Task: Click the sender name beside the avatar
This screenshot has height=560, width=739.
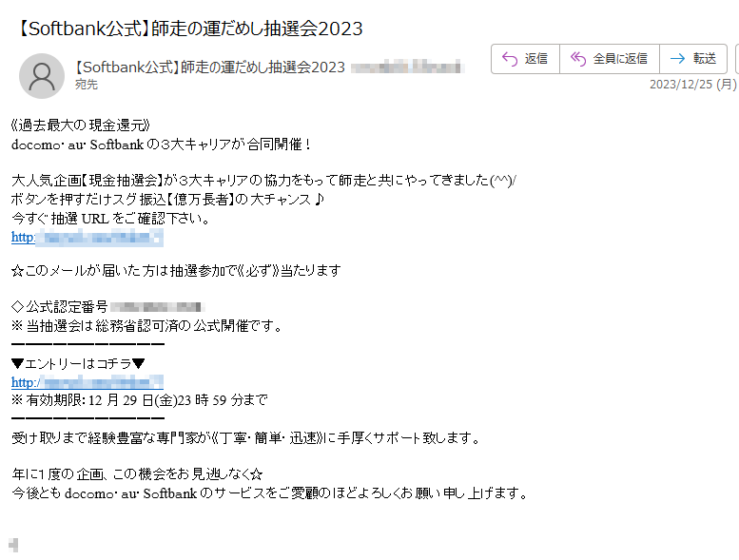Action: click(210, 68)
